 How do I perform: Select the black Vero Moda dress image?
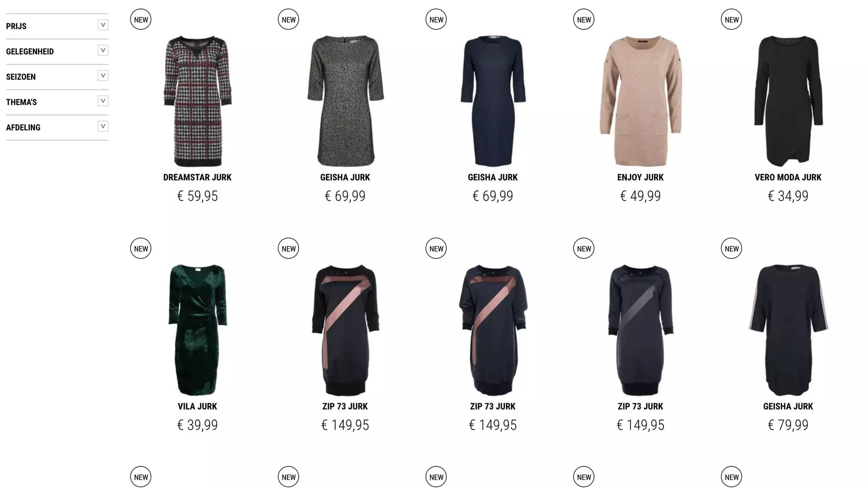[788, 101]
